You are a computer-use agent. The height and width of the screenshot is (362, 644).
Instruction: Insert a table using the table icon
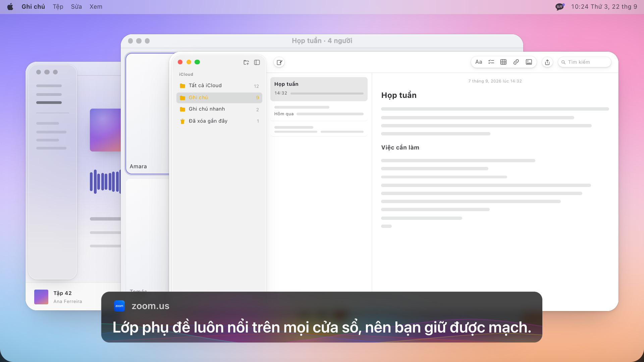pos(503,62)
